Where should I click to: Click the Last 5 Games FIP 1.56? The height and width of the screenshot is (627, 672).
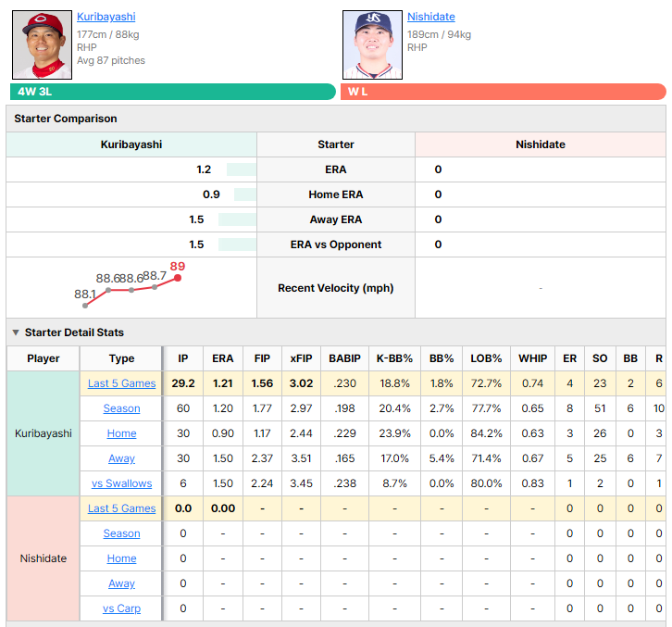point(262,383)
